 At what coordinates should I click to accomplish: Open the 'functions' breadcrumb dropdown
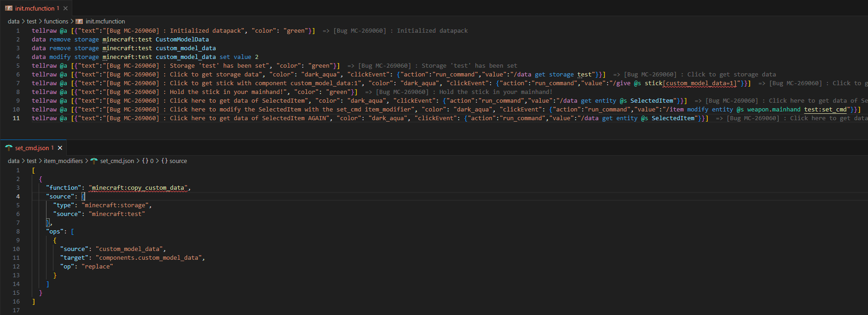point(56,21)
